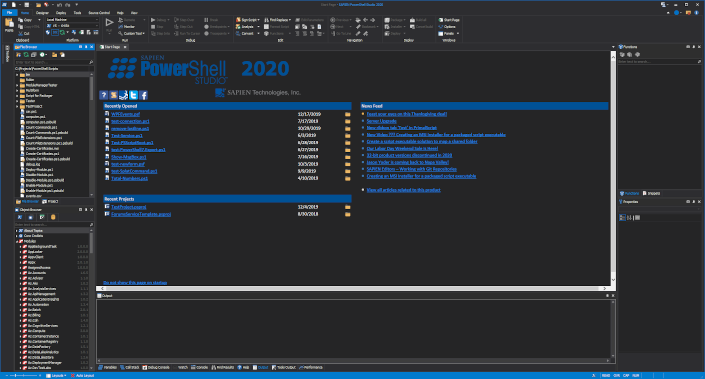
Task: Pin the File Browser panel
Action: point(86,47)
